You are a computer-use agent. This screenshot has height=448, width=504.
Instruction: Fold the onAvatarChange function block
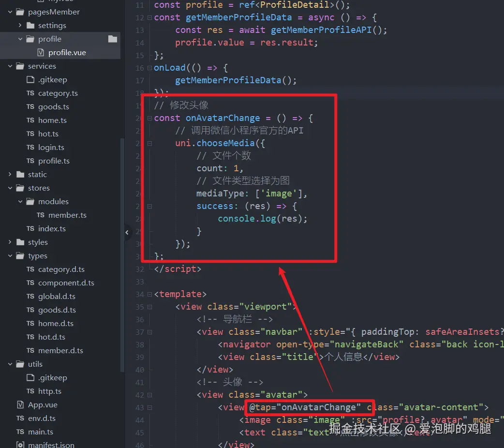149,119
